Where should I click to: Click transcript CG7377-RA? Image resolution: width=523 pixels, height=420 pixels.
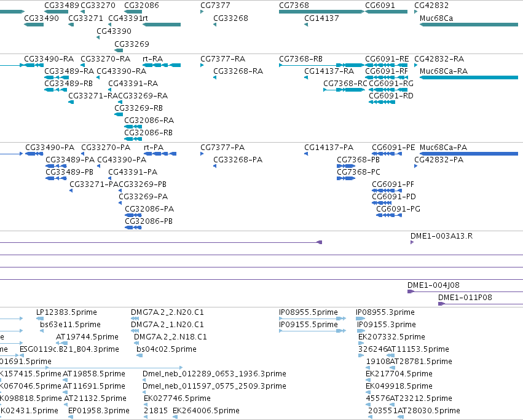223,59
